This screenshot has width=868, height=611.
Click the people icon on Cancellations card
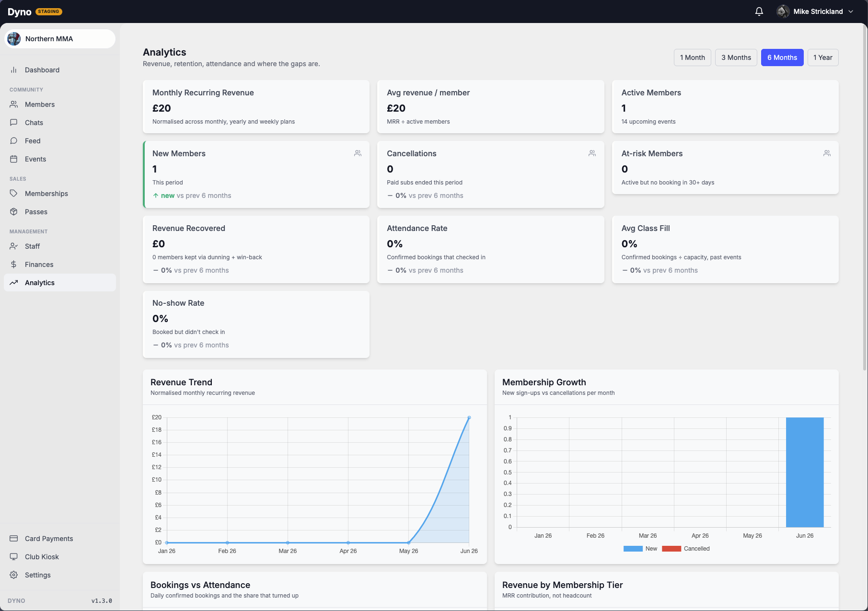click(x=592, y=153)
